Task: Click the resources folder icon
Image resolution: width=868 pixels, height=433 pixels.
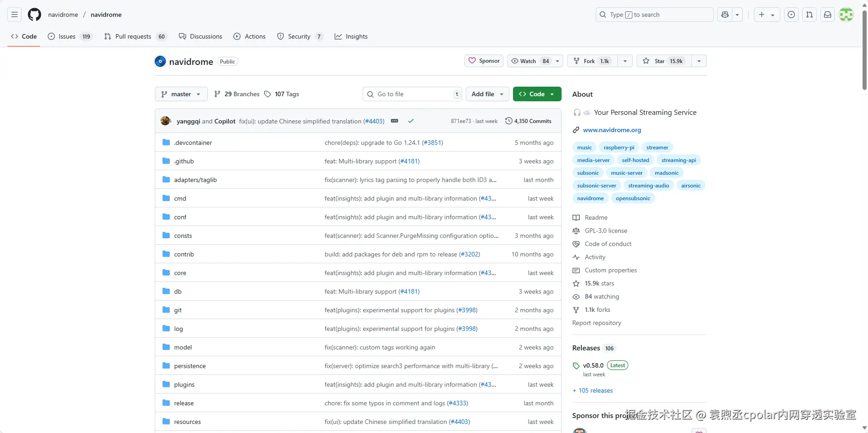Action: pos(166,422)
